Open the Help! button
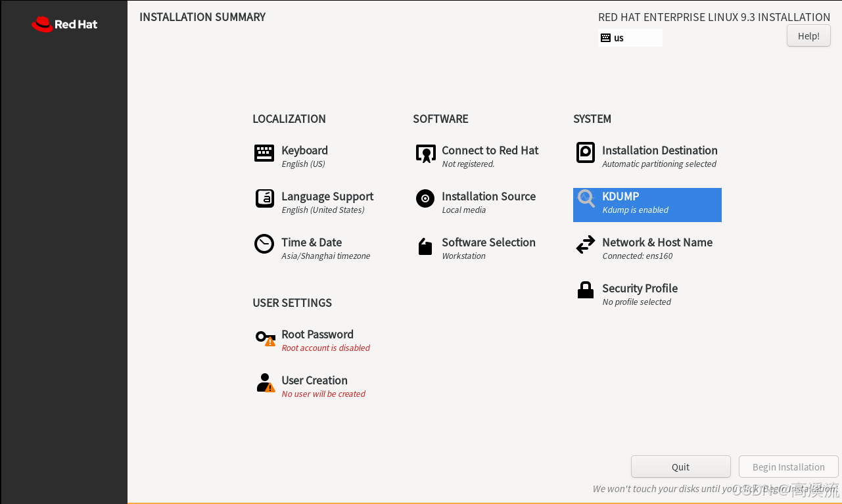The height and width of the screenshot is (504, 842). coord(808,36)
